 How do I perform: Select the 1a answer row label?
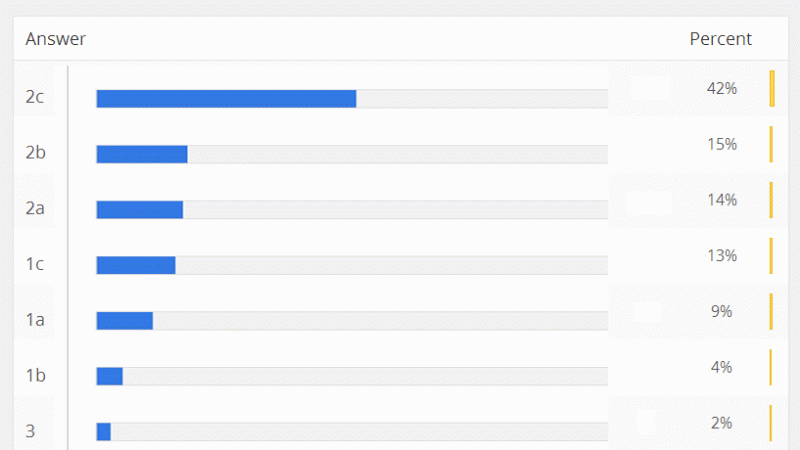coord(35,320)
